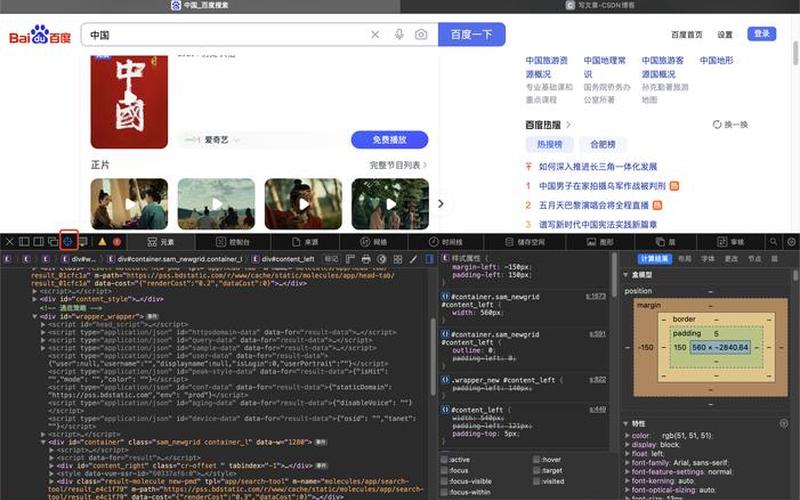Image resolution: width=800 pixels, height=500 pixels.
Task: Click the options circle icon beside 特性
Action: 784,423
